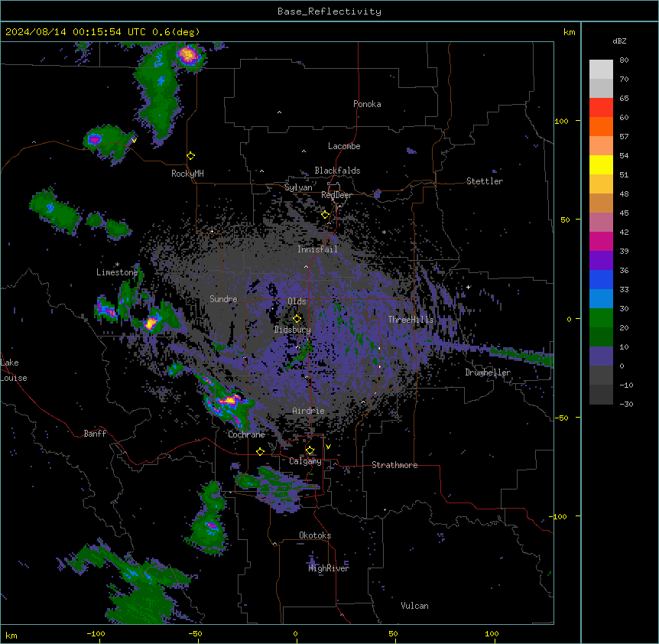Click the yellow diamond marker above Calgary label
The width and height of the screenshot is (659, 644).
(310, 450)
